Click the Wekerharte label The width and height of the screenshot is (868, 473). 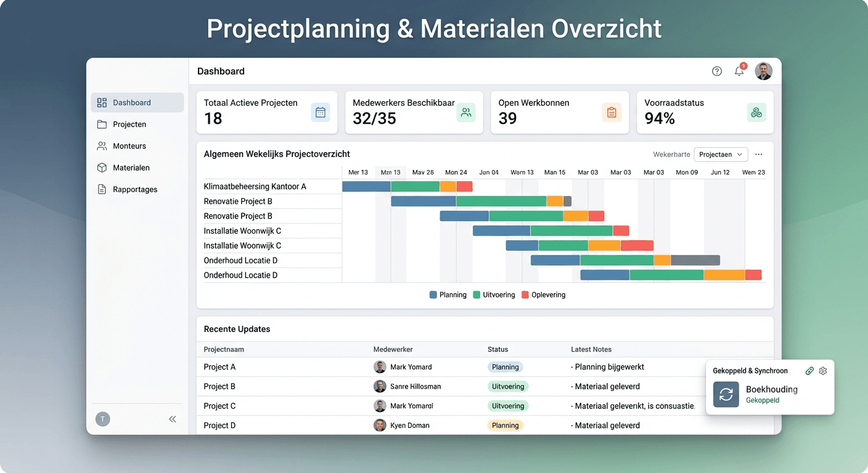tap(671, 155)
